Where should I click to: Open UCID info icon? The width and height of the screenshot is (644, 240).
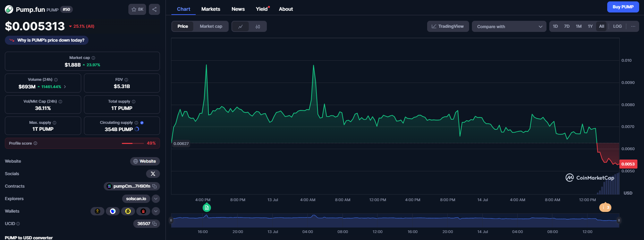pyautogui.click(x=18, y=224)
